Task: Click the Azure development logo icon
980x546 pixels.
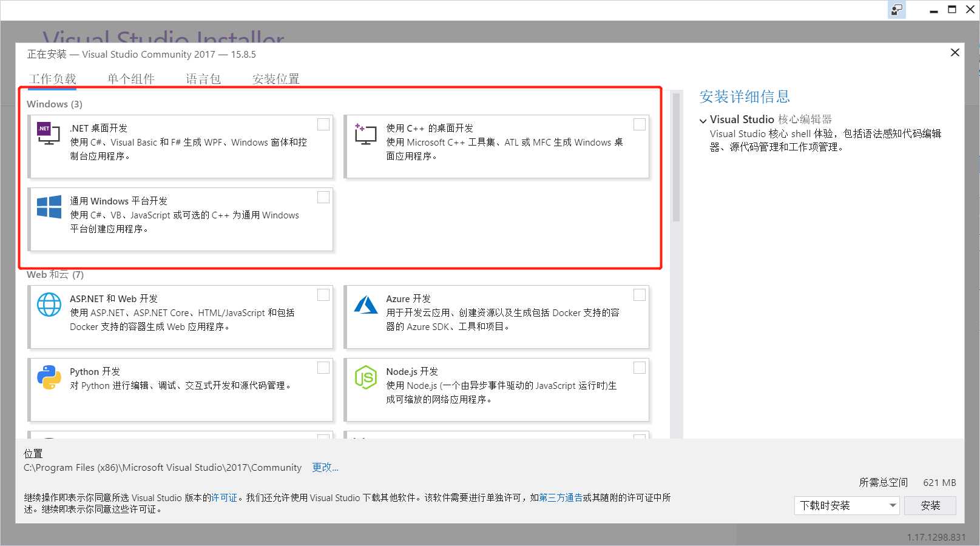Action: pos(366,305)
